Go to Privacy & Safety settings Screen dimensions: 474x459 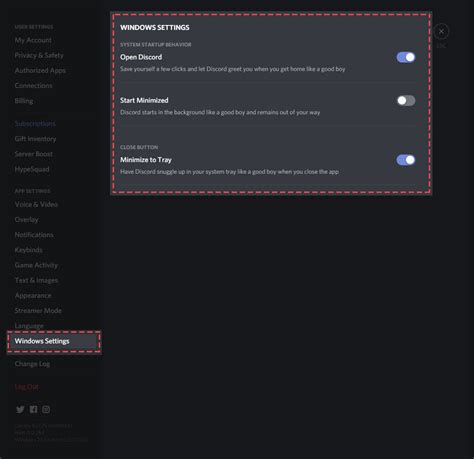click(39, 55)
